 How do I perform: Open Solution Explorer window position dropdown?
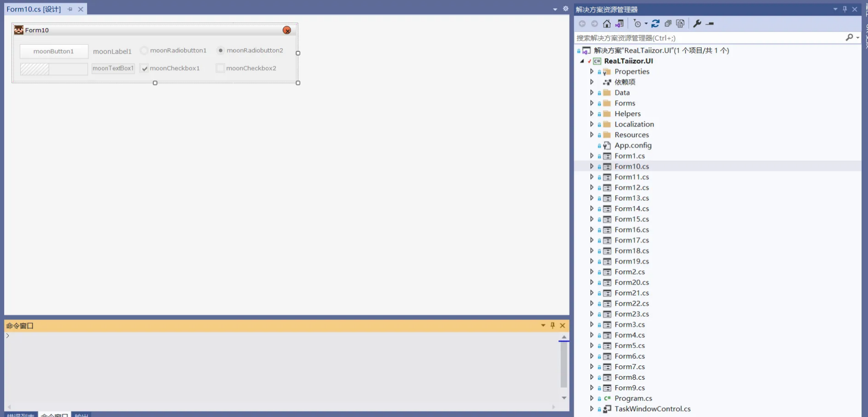(835, 9)
